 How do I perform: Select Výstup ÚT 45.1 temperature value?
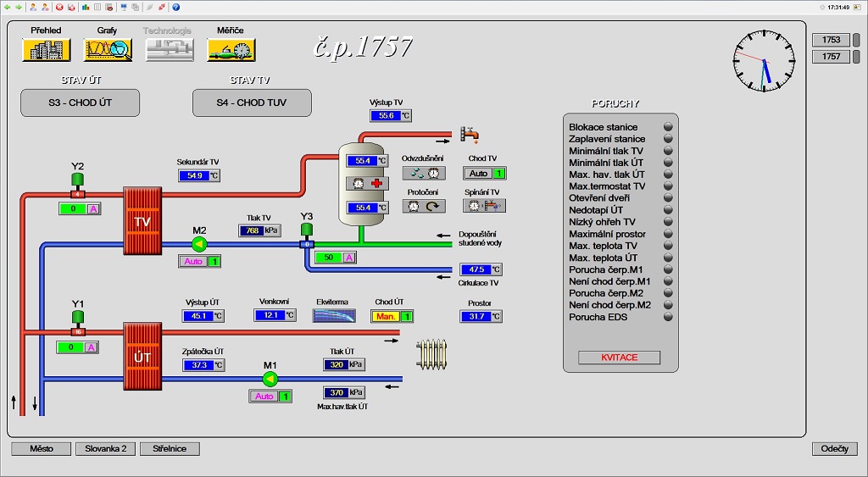[203, 316]
